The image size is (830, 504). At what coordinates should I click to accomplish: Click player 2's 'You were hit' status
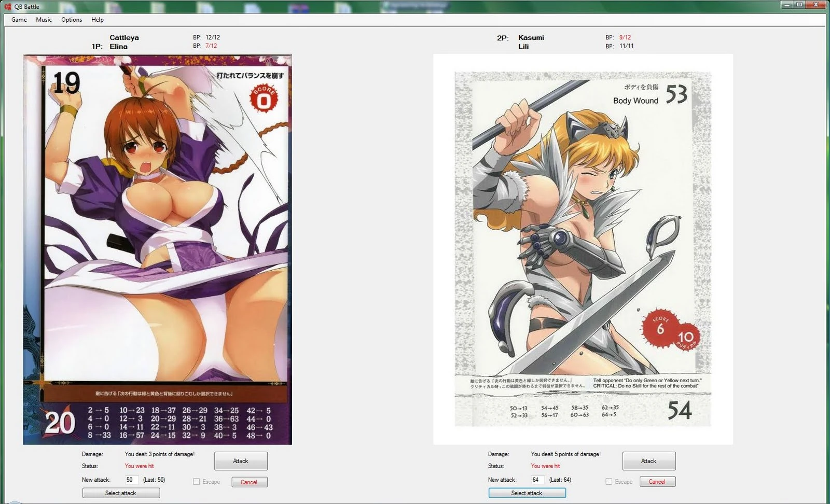(545, 466)
